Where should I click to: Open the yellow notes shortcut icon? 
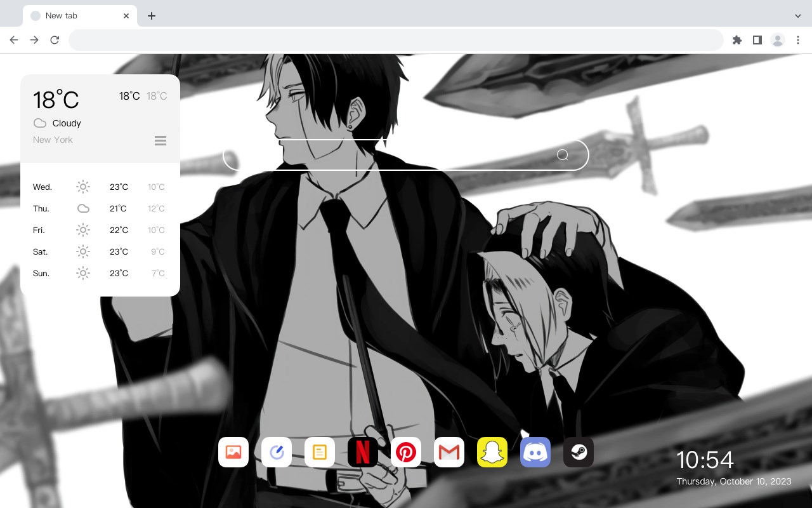(x=320, y=452)
